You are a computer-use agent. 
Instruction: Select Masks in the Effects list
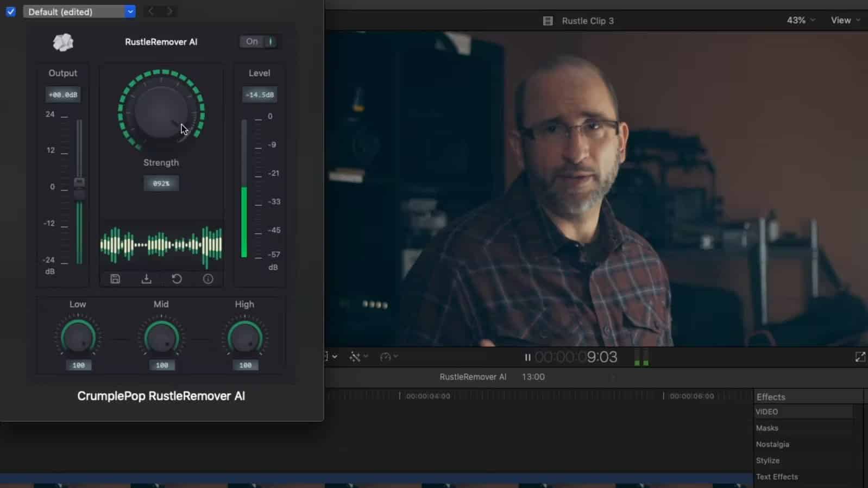point(767,428)
